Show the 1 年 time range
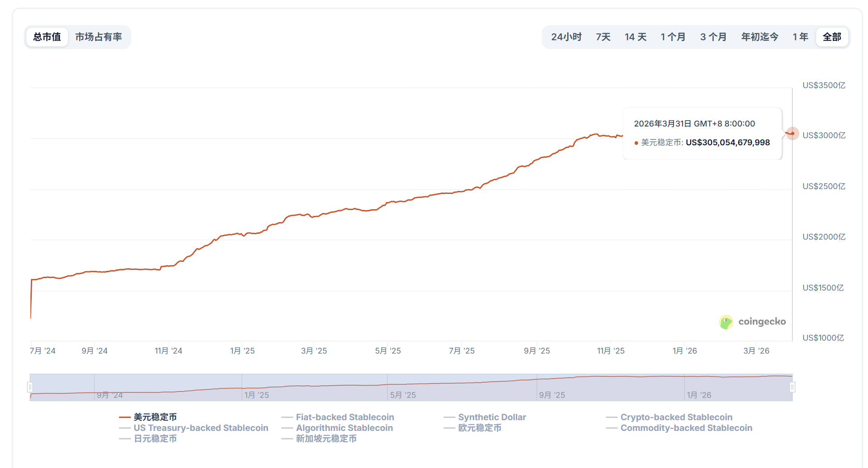This screenshot has height=468, width=868. (800, 37)
